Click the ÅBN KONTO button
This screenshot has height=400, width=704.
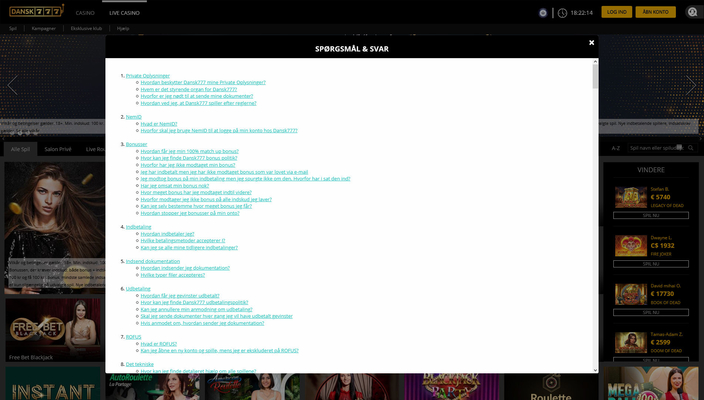pos(656,12)
